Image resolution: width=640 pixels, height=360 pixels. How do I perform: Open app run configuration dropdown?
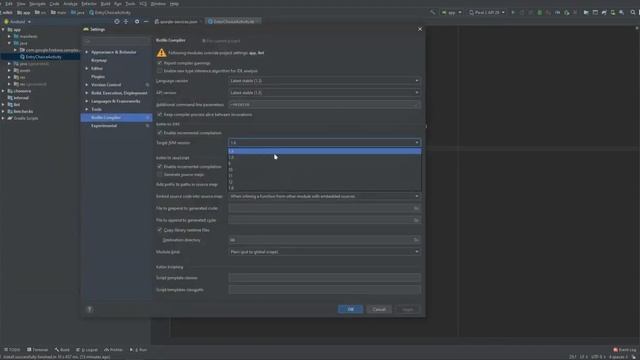(x=451, y=13)
